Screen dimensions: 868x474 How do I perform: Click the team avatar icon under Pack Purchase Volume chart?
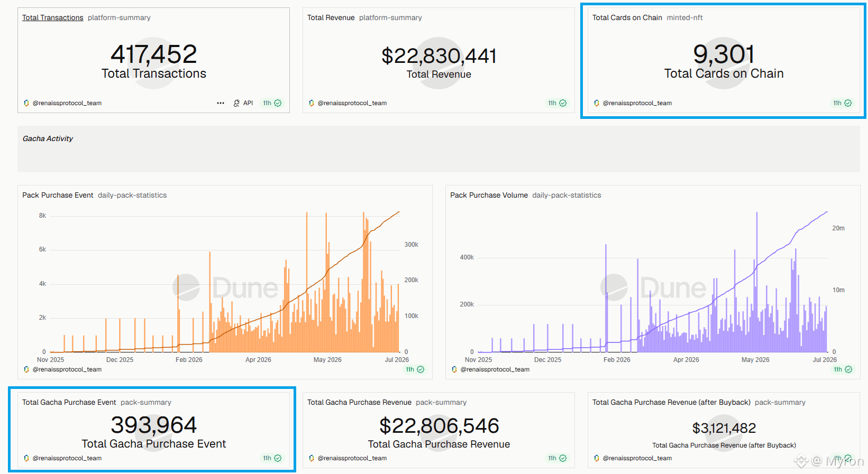tap(454, 369)
